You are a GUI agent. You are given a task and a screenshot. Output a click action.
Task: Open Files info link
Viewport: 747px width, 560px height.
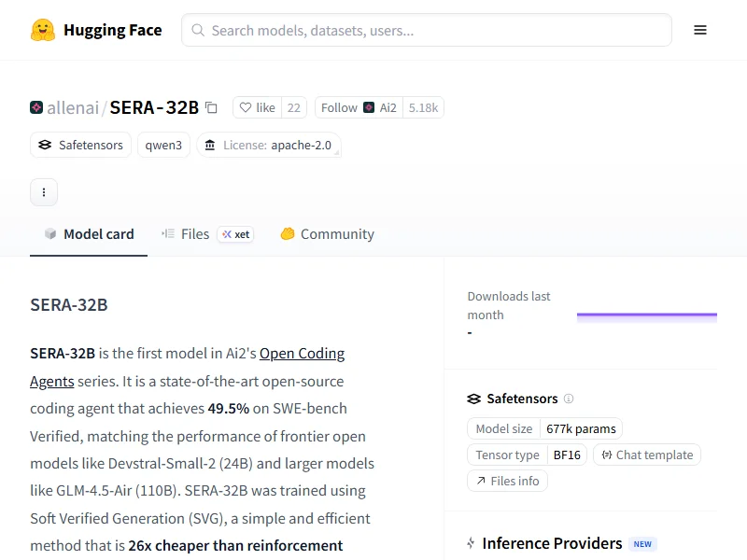507,481
